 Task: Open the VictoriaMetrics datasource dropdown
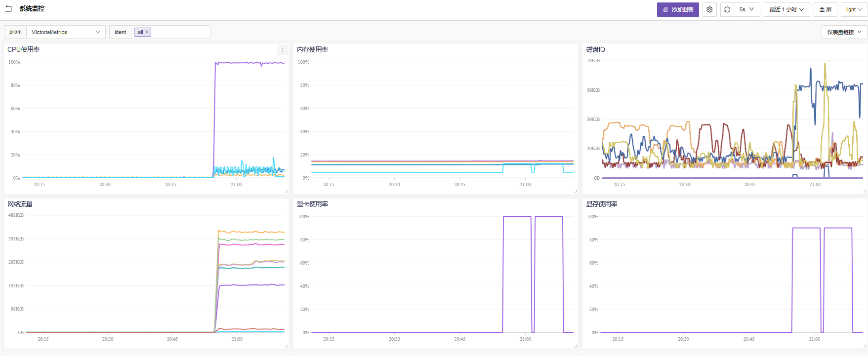66,32
